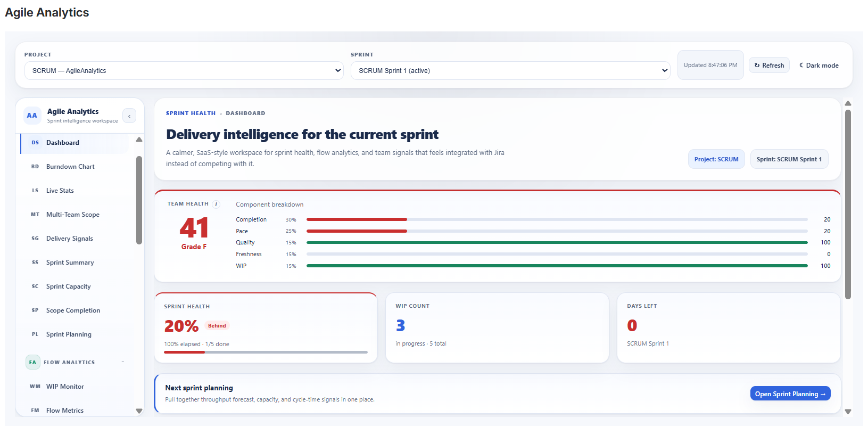The width and height of the screenshot is (868, 426).
Task: Click the Behind status badge
Action: (217, 326)
